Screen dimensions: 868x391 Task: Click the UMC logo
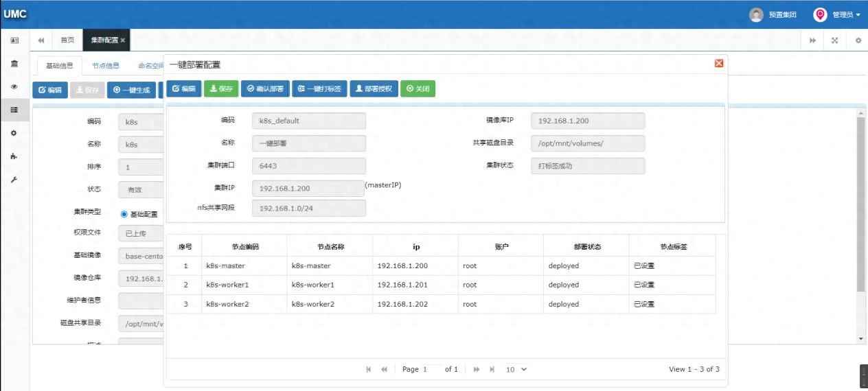[14, 14]
